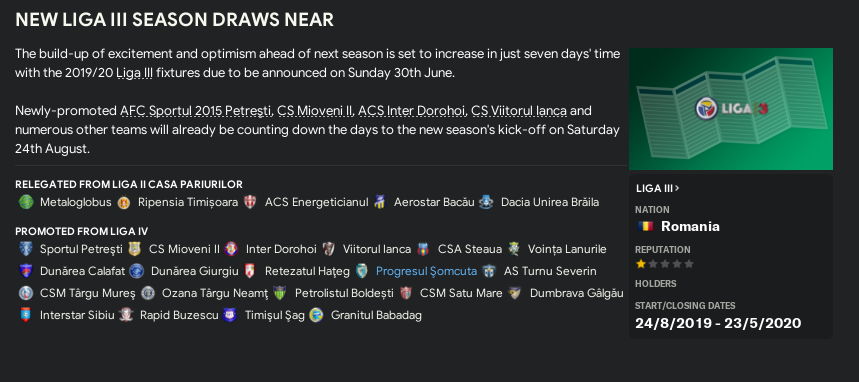Click the Metaloglobus club badge icon

(x=26, y=202)
